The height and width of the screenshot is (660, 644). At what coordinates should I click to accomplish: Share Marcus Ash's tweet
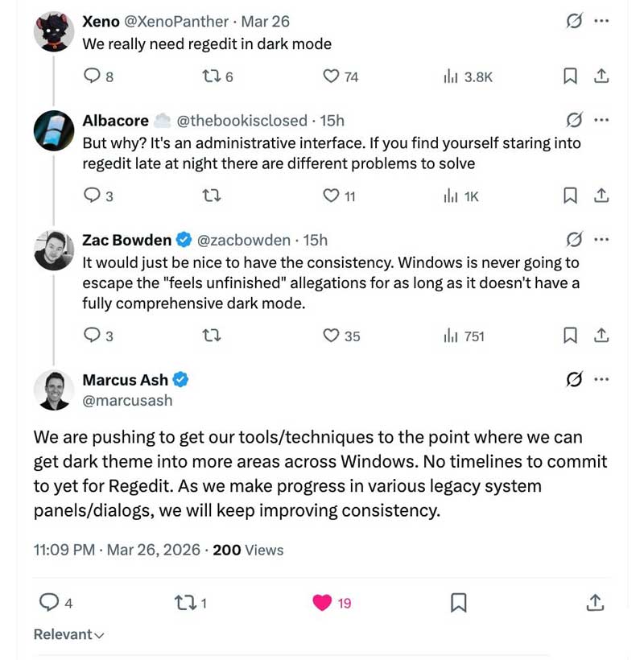[x=595, y=602]
